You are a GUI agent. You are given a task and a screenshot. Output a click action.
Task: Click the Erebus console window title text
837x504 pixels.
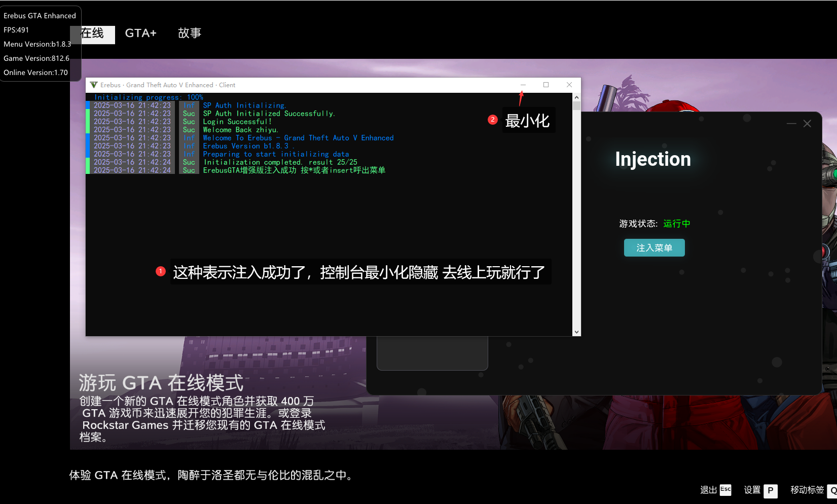tap(168, 85)
